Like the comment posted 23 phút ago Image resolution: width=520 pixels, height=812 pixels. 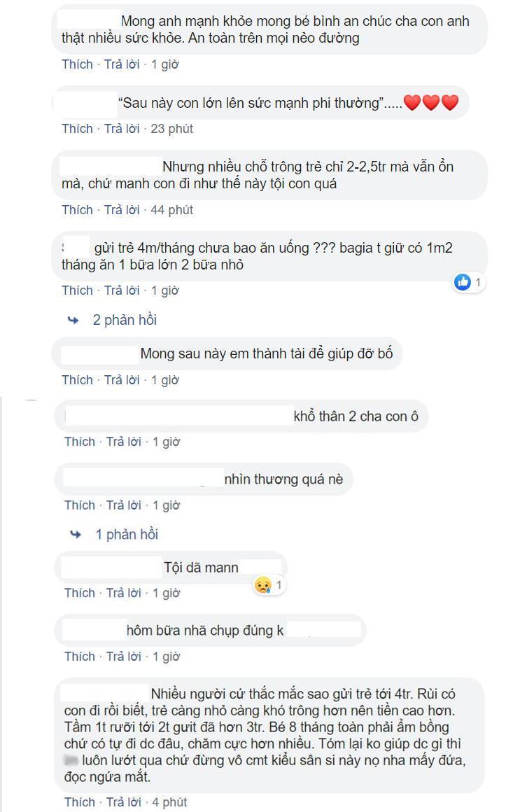[x=77, y=128]
